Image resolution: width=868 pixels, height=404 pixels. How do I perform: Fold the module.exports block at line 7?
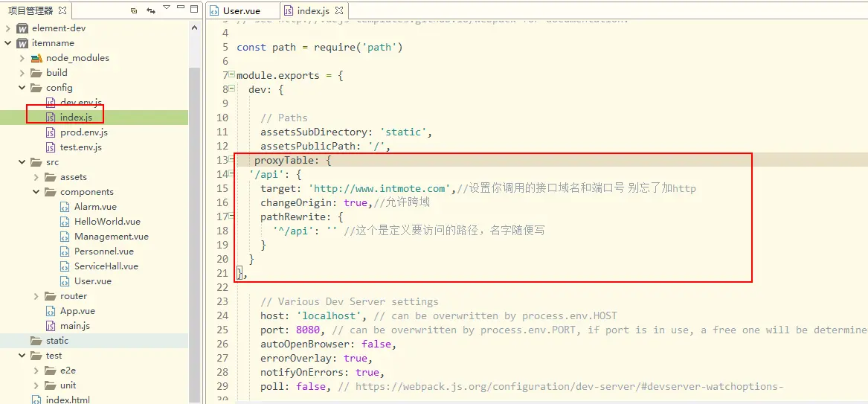coord(233,74)
